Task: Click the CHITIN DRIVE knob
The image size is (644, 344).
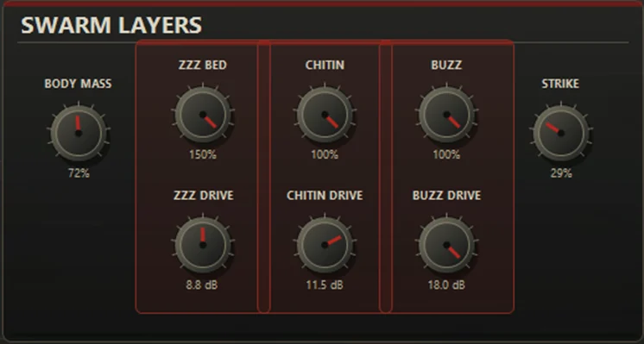Action: click(x=325, y=245)
